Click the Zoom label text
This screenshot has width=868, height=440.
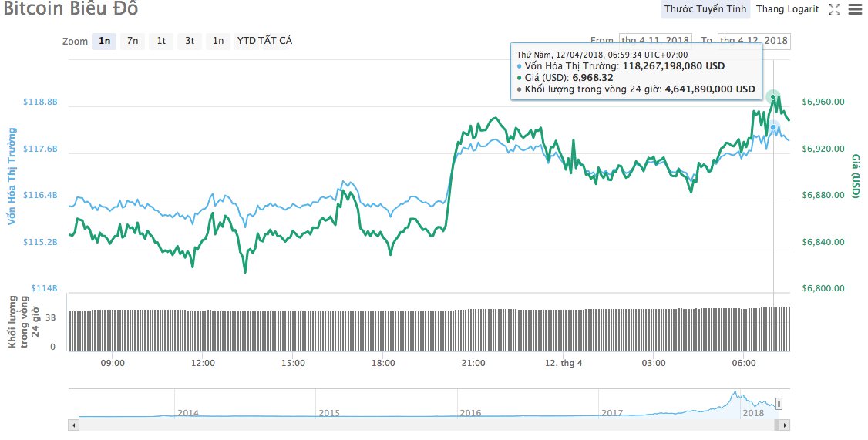point(76,42)
